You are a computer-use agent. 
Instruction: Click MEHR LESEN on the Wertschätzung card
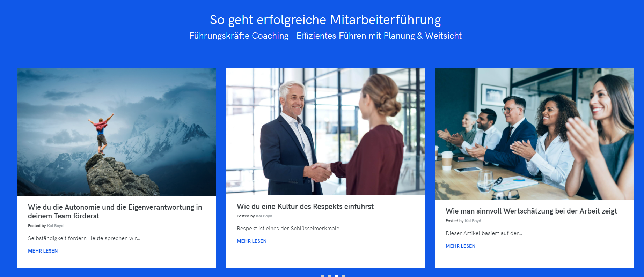[x=461, y=246]
